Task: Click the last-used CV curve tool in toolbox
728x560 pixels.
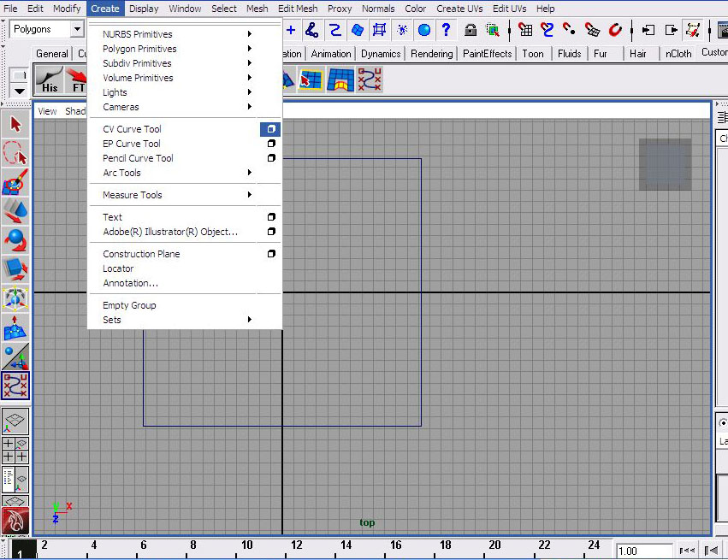Action: [x=15, y=386]
